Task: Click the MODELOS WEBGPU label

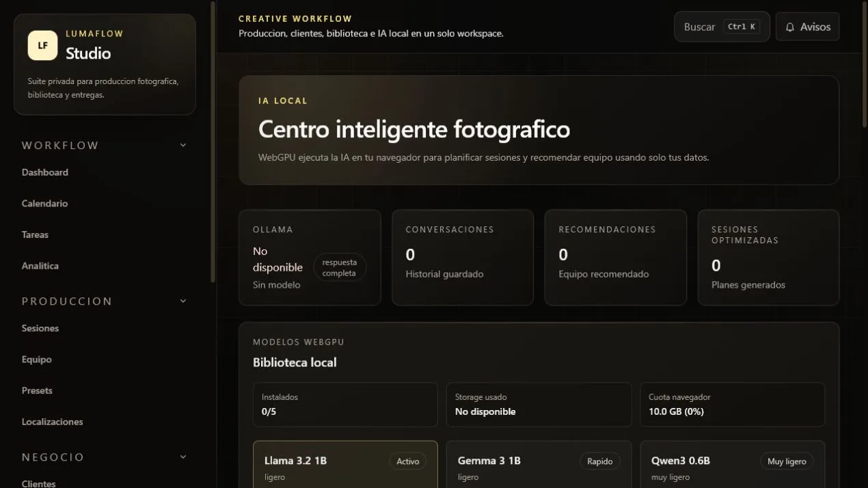Action: pyautogui.click(x=299, y=342)
